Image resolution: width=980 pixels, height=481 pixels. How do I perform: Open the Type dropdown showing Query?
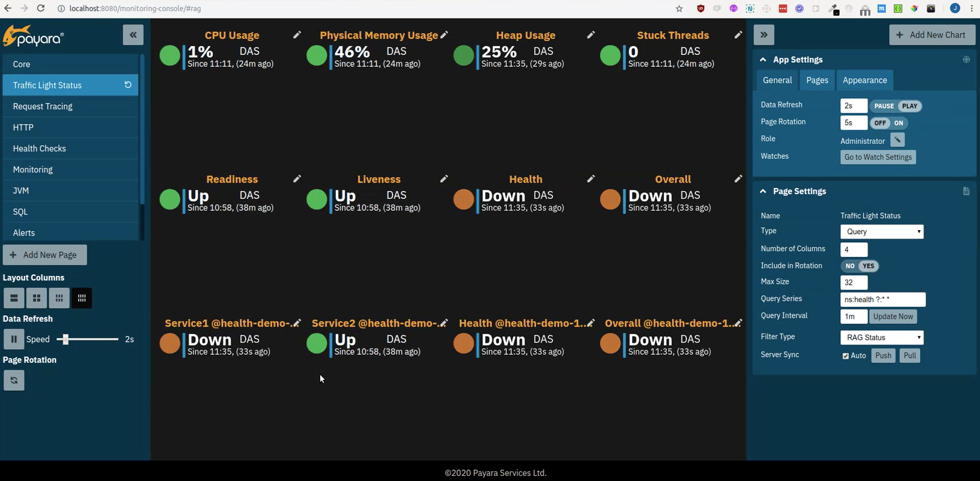coord(882,232)
